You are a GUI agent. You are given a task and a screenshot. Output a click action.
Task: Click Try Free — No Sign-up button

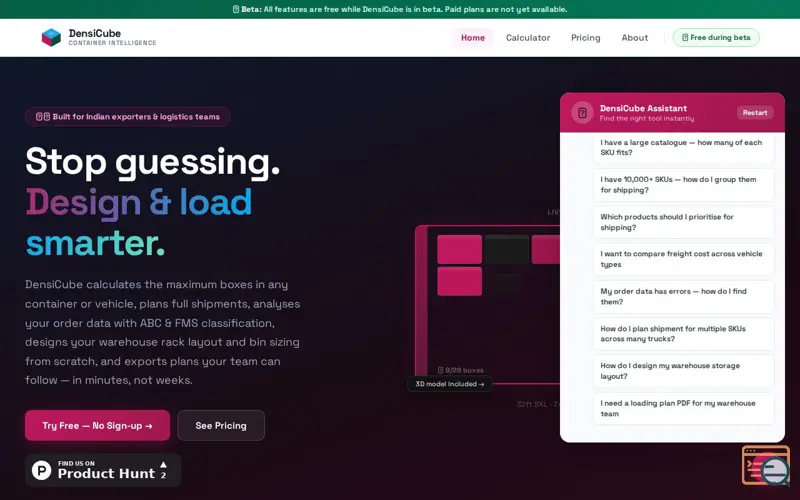tap(97, 426)
